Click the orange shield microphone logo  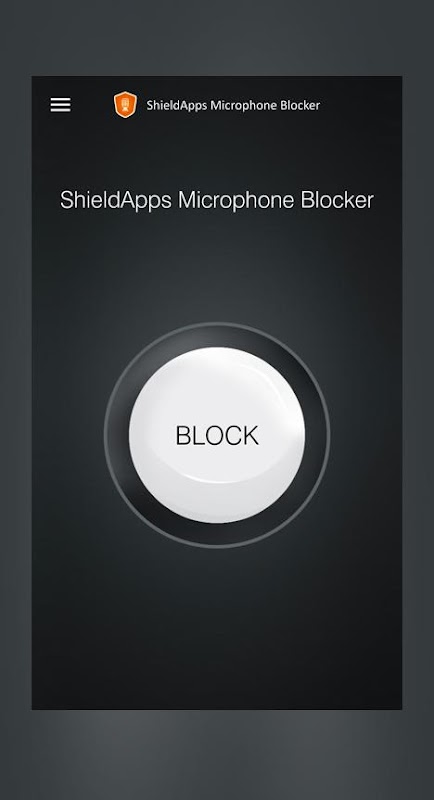tap(125, 105)
